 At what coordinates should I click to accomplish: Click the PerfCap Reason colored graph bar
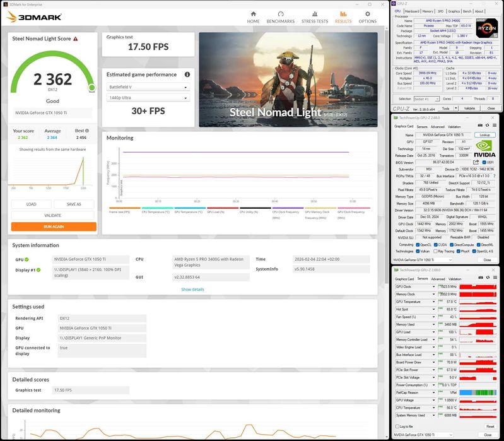478,392
